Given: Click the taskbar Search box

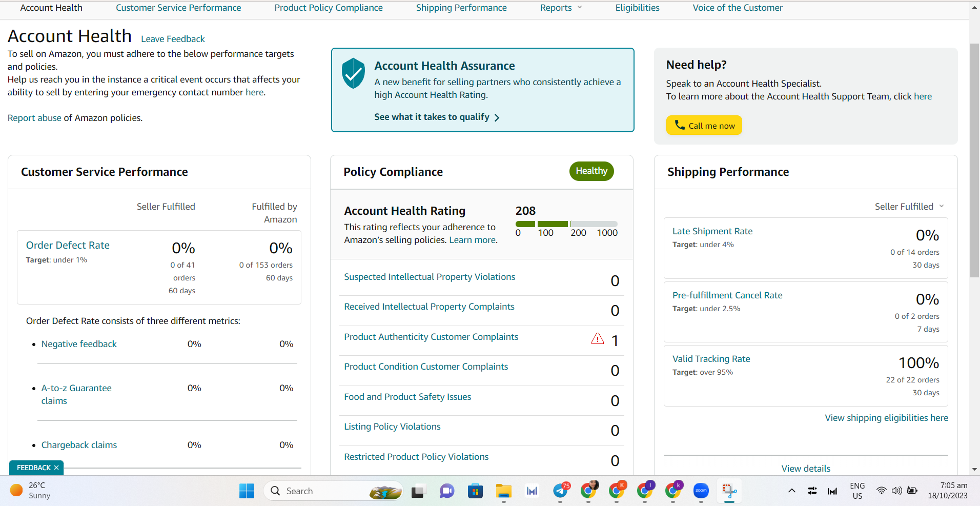Looking at the screenshot, I should [x=333, y=491].
